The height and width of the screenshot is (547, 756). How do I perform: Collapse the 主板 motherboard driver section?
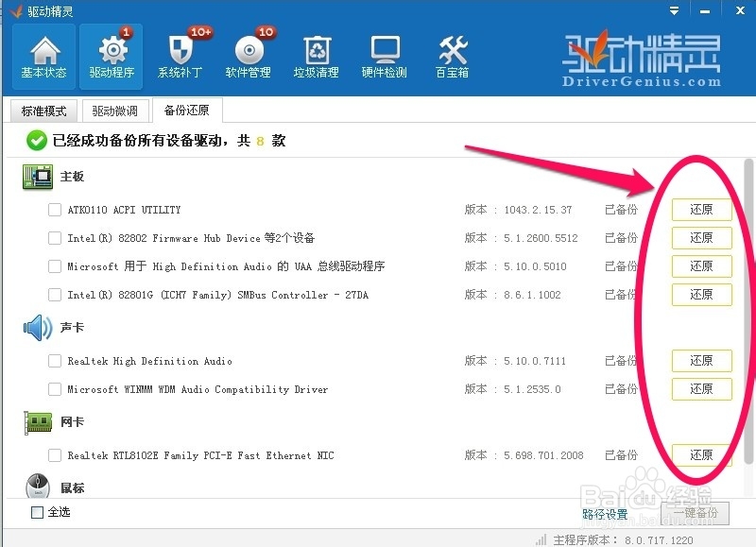36,177
